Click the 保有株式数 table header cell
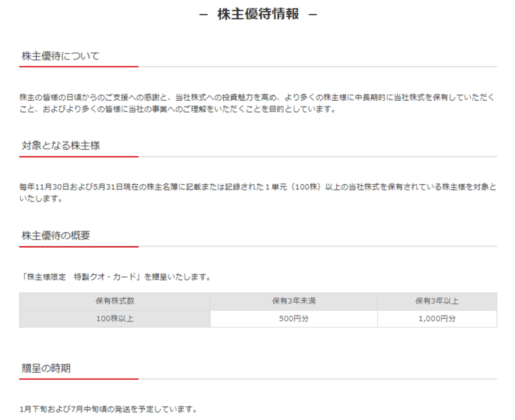 pyautogui.click(x=115, y=301)
